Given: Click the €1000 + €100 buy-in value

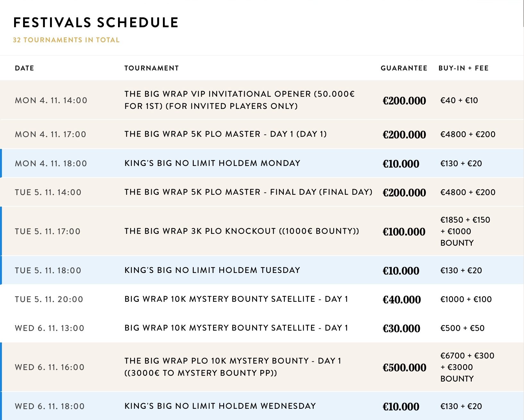Looking at the screenshot, I should pos(466,299).
